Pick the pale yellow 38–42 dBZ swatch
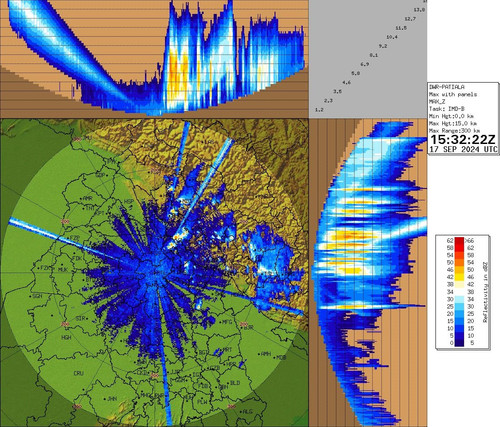The image size is (500, 427). [459, 284]
